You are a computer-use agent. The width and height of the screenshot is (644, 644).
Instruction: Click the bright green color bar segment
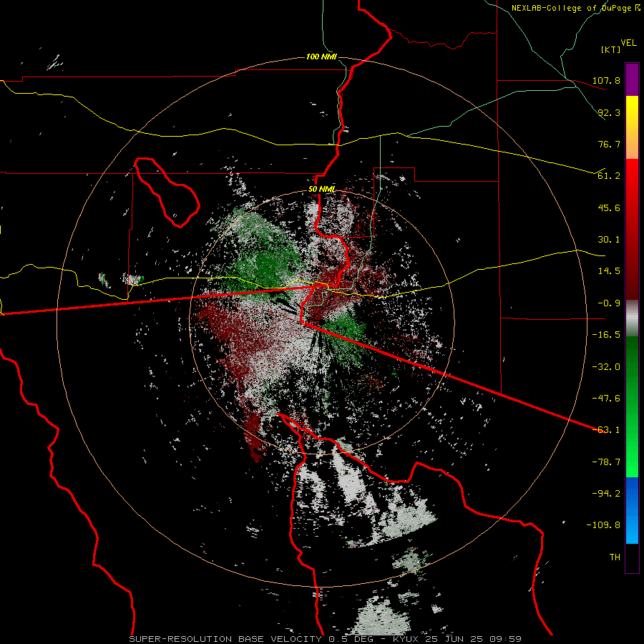(632, 406)
